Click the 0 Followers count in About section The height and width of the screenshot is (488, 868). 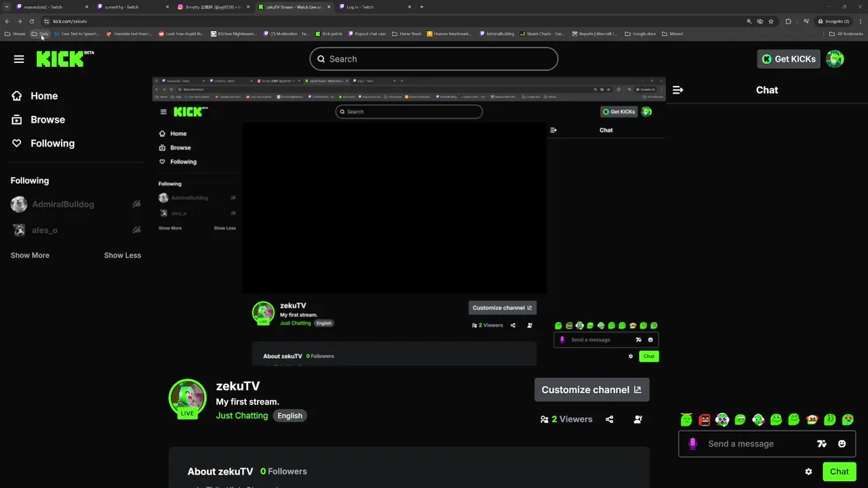(x=283, y=471)
